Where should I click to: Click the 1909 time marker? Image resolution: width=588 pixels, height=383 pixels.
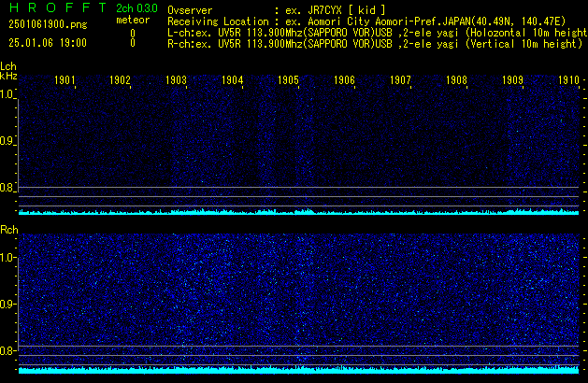[512, 80]
